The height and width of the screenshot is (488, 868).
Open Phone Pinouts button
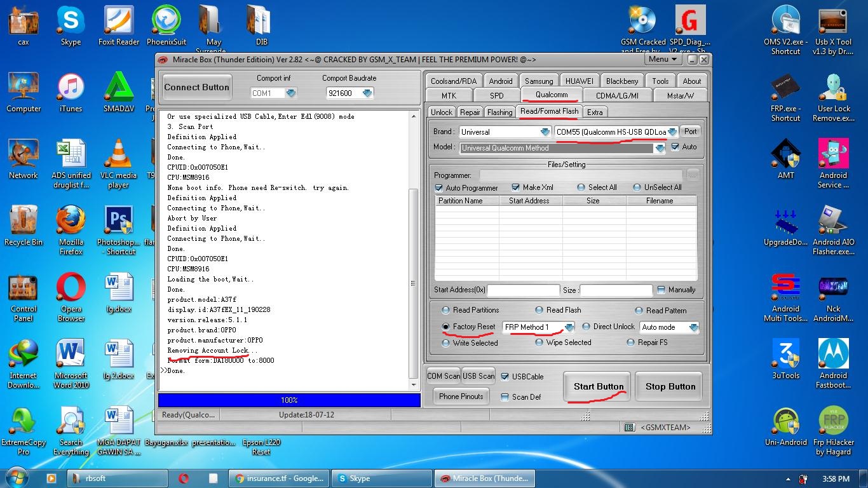point(461,396)
